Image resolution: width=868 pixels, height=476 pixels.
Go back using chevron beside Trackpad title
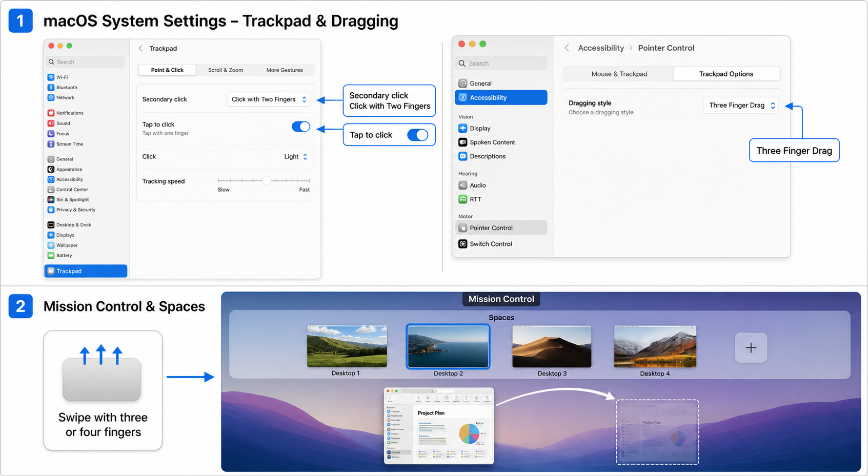click(140, 48)
